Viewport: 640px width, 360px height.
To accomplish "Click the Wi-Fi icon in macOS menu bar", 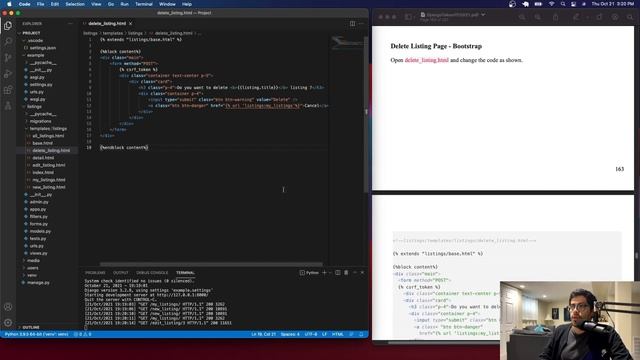I will tap(551, 4).
